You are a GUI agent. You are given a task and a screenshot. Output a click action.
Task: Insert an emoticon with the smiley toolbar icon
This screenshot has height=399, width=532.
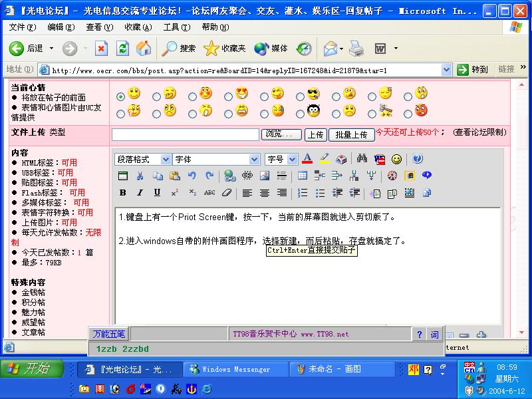tap(396, 159)
